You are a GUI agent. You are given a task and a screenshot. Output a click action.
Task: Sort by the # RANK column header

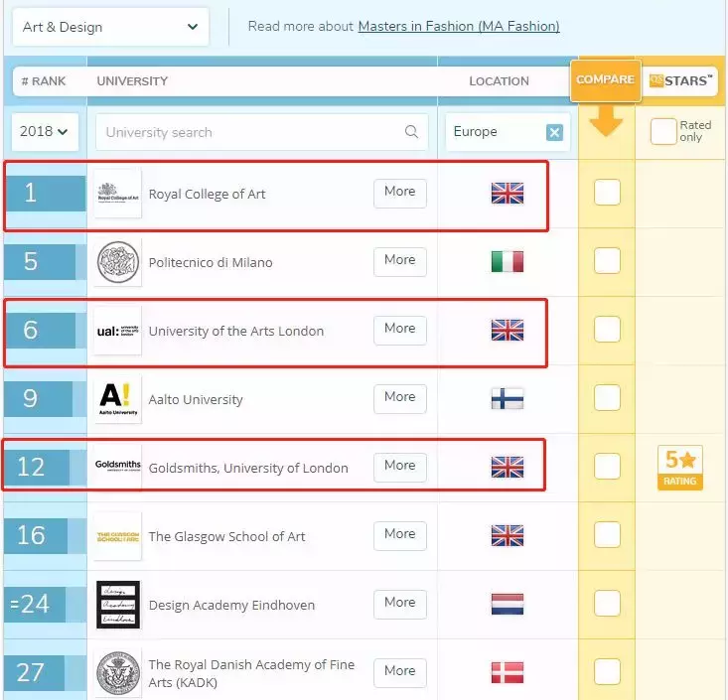(x=44, y=81)
